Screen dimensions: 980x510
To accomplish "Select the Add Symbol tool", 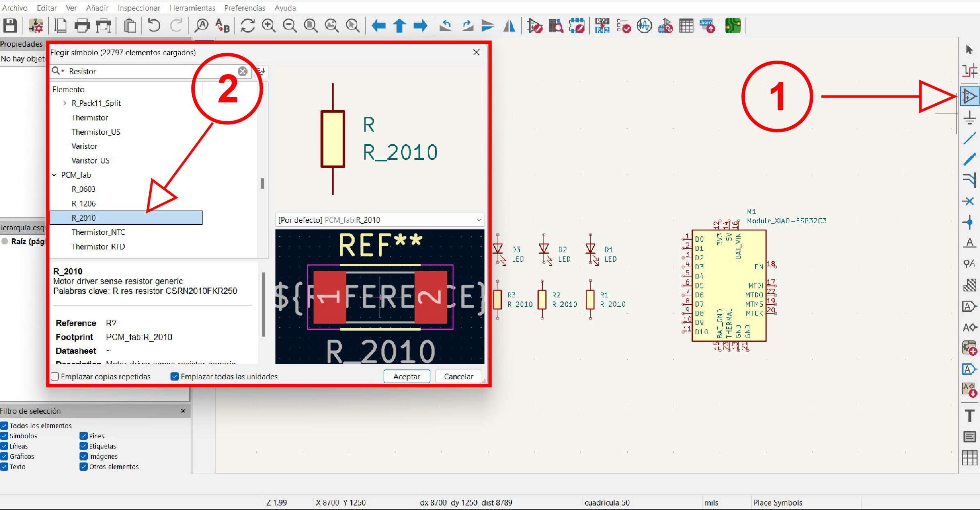I will pos(969,97).
